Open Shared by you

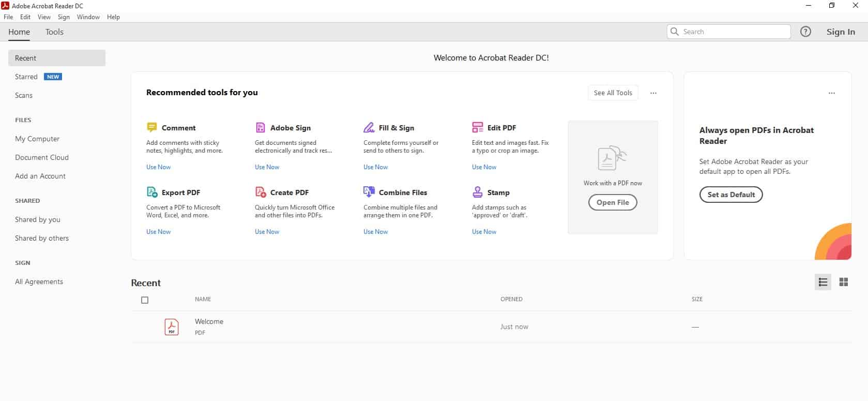[x=38, y=219]
